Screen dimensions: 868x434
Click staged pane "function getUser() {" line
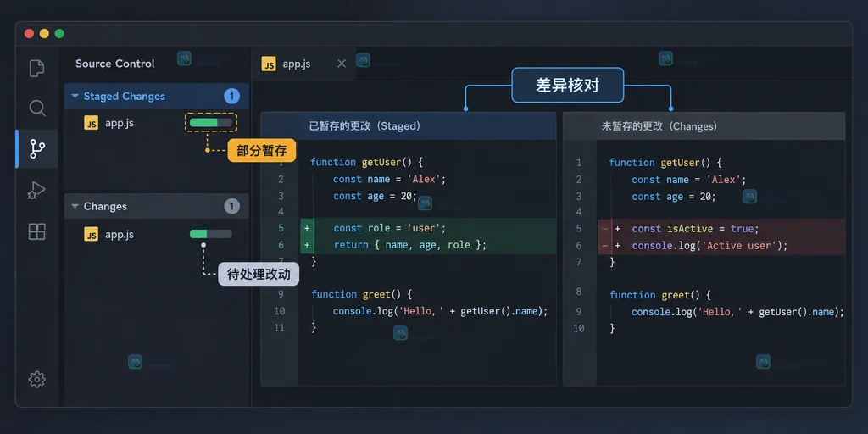[366, 162]
